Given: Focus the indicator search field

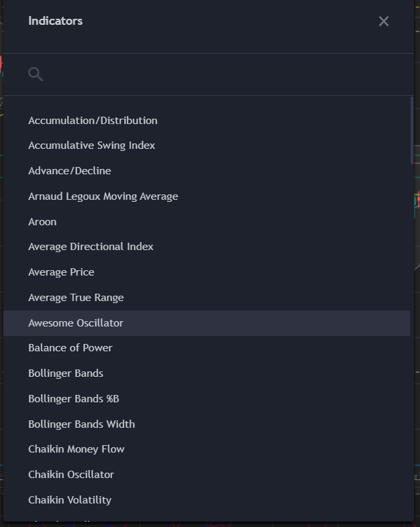Looking at the screenshot, I should pos(222,74).
